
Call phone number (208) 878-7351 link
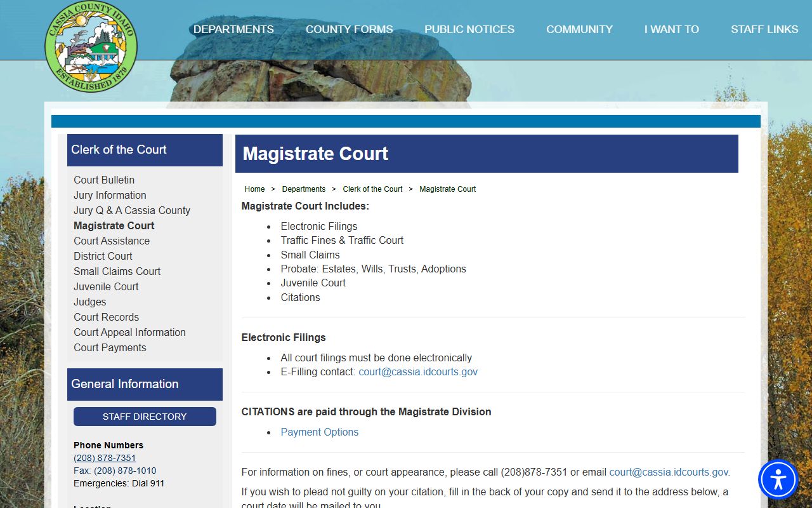click(x=105, y=458)
